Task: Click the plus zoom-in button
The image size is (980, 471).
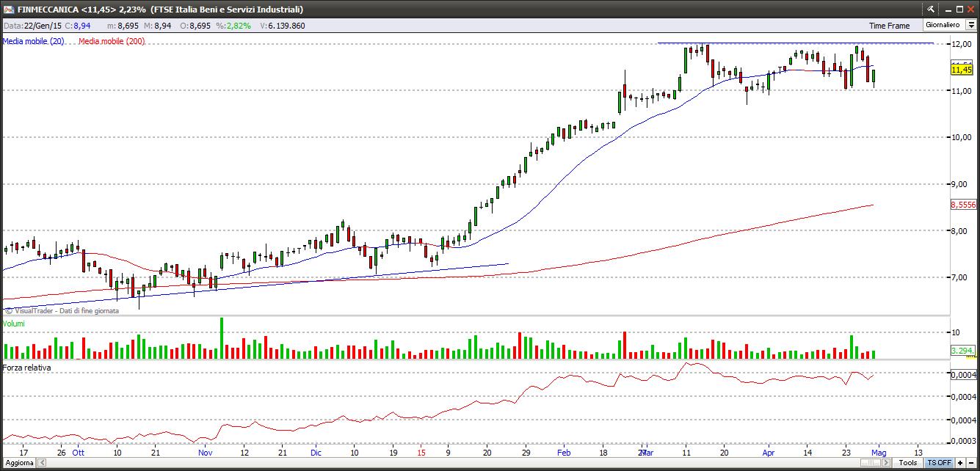Action: (x=961, y=463)
